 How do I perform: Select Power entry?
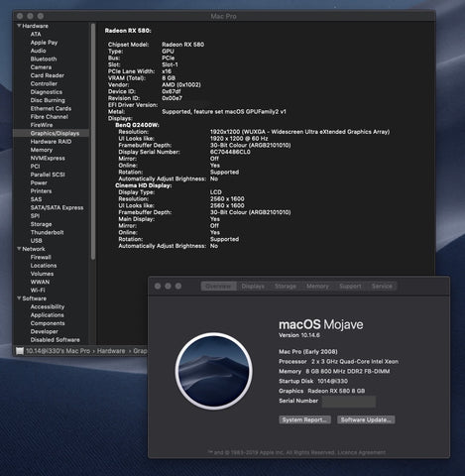click(39, 182)
